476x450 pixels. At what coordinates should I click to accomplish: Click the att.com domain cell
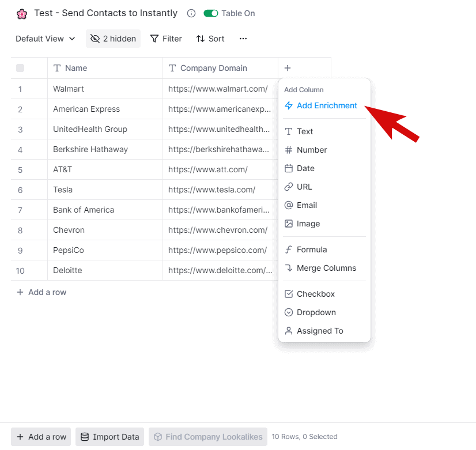pyautogui.click(x=220, y=169)
